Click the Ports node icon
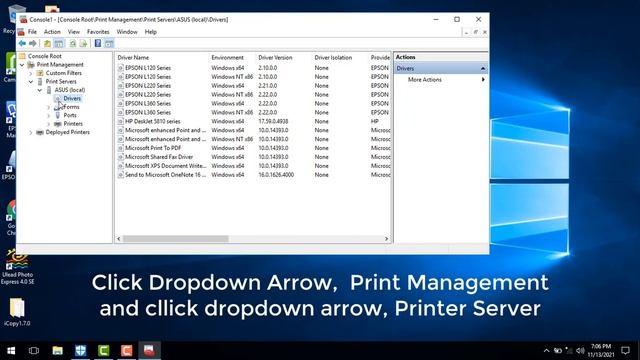The width and height of the screenshot is (640, 360). coord(58,115)
